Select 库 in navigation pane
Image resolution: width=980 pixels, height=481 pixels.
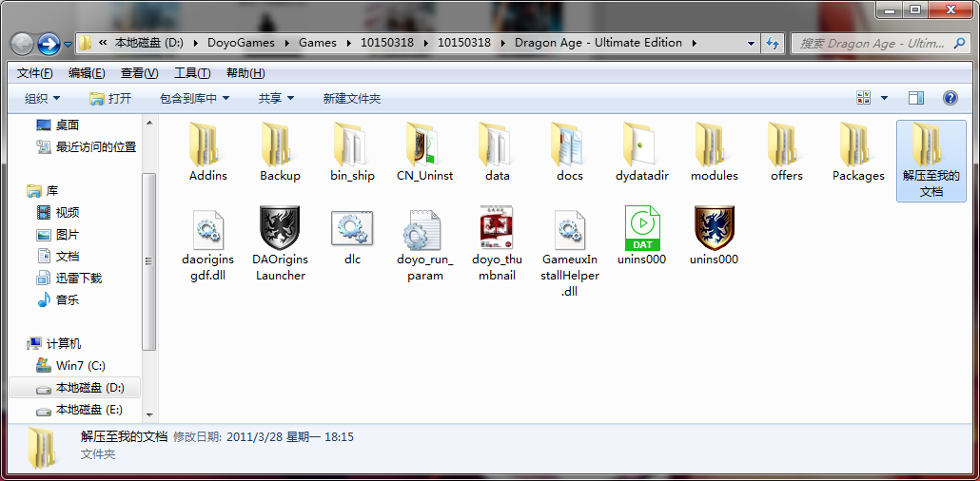43,190
